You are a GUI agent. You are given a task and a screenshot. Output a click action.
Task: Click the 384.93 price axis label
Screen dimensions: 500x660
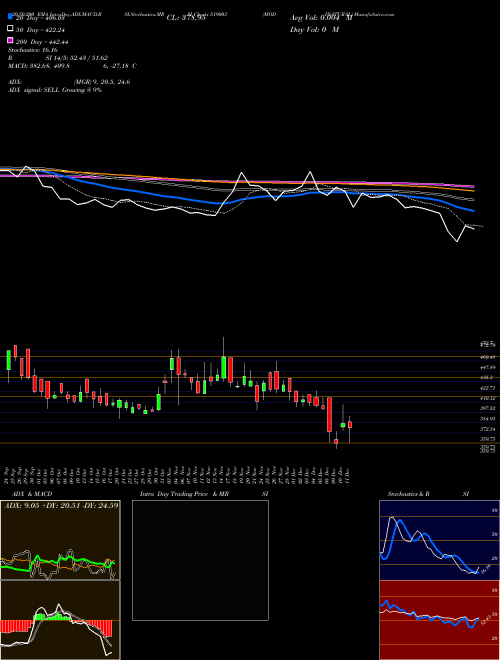490,419
